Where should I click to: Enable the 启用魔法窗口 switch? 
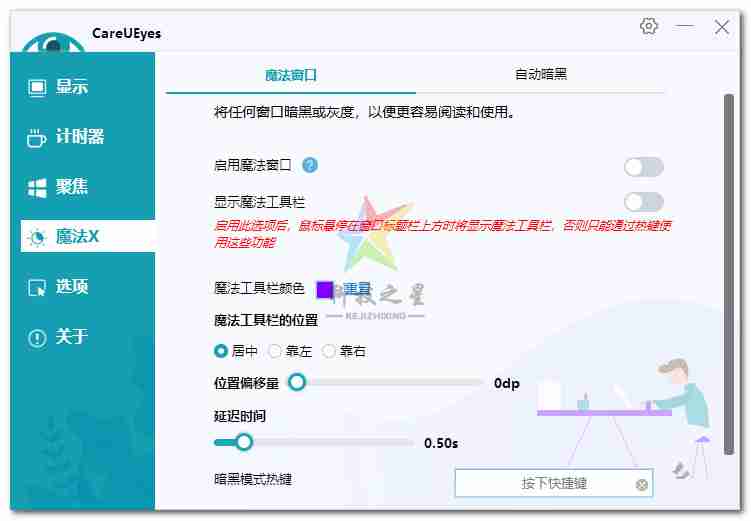644,167
